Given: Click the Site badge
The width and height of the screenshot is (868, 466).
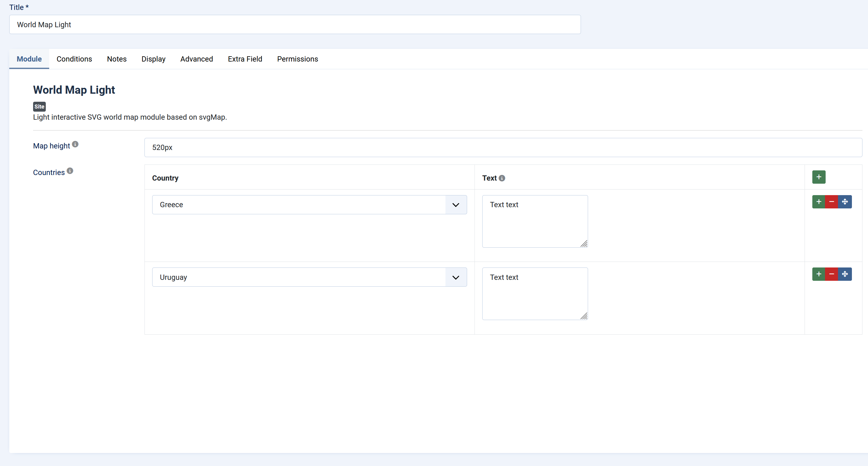Looking at the screenshot, I should 39,107.
